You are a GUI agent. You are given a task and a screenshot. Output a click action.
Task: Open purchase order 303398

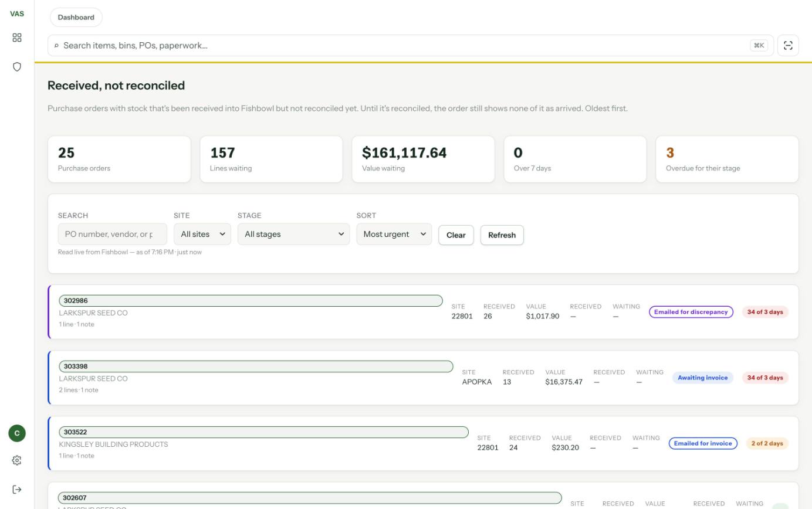click(256, 367)
